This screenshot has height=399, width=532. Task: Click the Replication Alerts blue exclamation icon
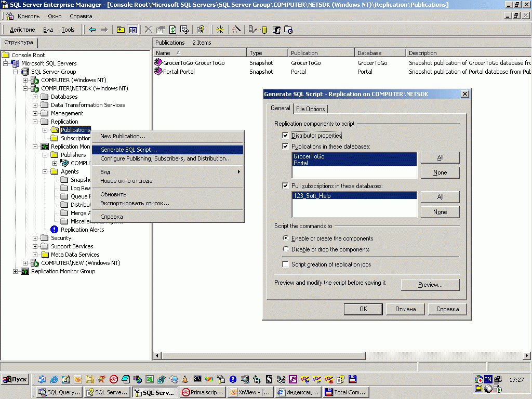coord(54,230)
